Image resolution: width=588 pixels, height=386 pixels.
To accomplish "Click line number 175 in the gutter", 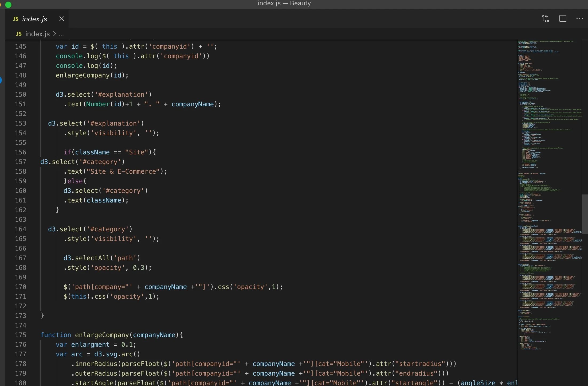I will point(21,335).
